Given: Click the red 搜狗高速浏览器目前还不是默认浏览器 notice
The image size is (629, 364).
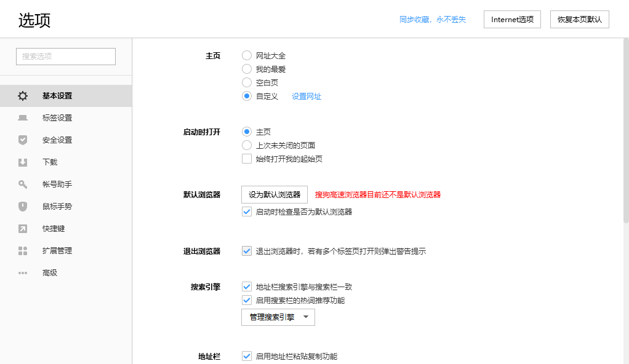Looking at the screenshot, I should pyautogui.click(x=377, y=194).
